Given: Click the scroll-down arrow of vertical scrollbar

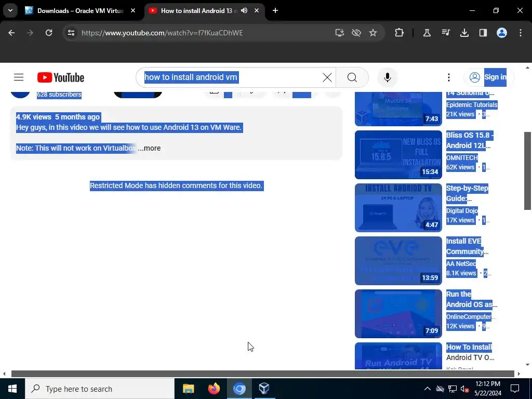Looking at the screenshot, I should pyautogui.click(x=527, y=365).
